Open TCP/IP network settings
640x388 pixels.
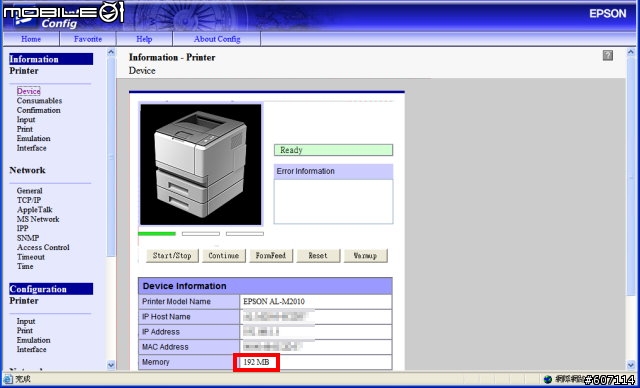[x=29, y=200]
